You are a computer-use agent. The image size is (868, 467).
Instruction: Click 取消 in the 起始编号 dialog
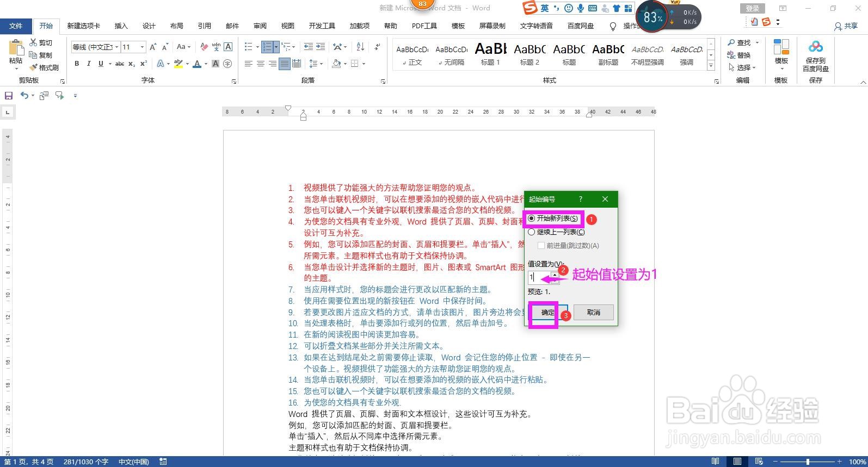coord(594,312)
